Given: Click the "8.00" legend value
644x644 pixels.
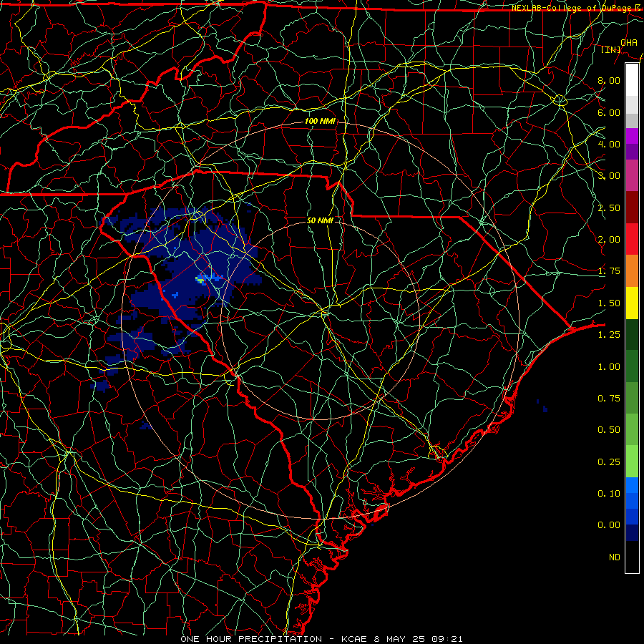Looking at the screenshot, I should [x=609, y=80].
